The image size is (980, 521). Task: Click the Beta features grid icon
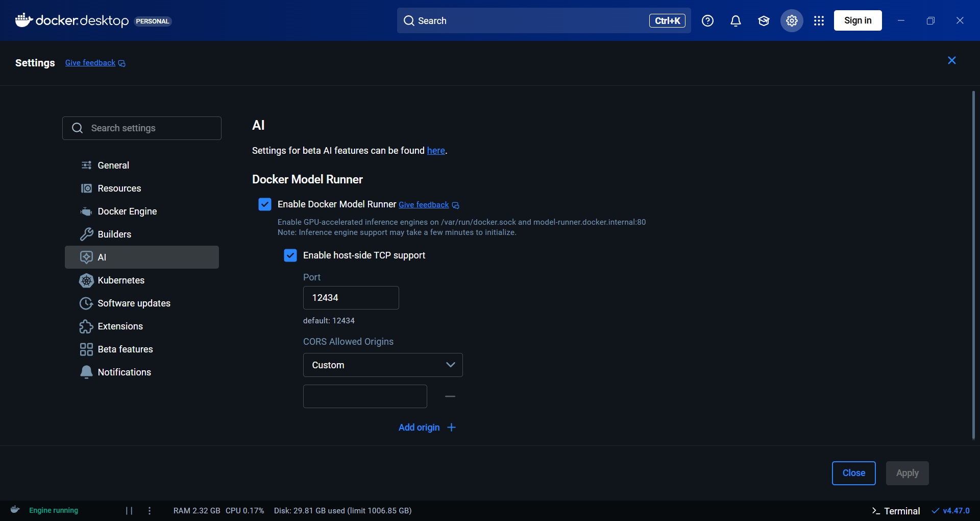[x=86, y=349]
